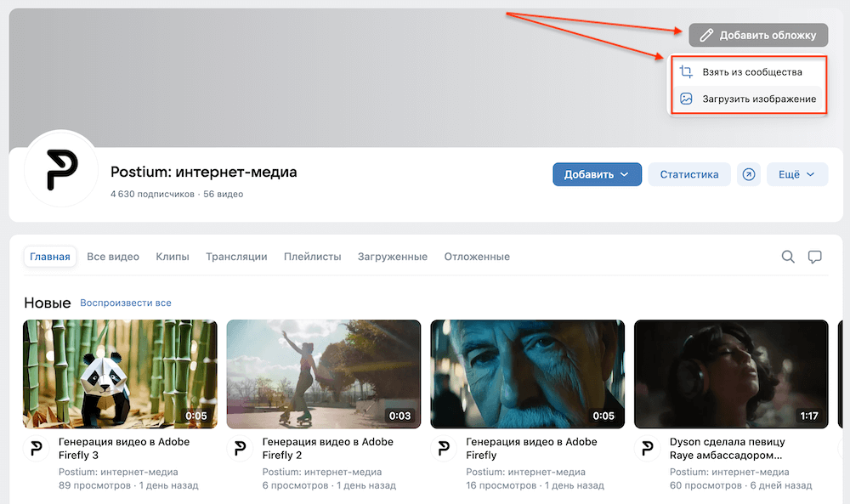Image resolution: width=850 pixels, height=504 pixels.
Task: Open the old man face video thumbnail
Action: point(528,374)
